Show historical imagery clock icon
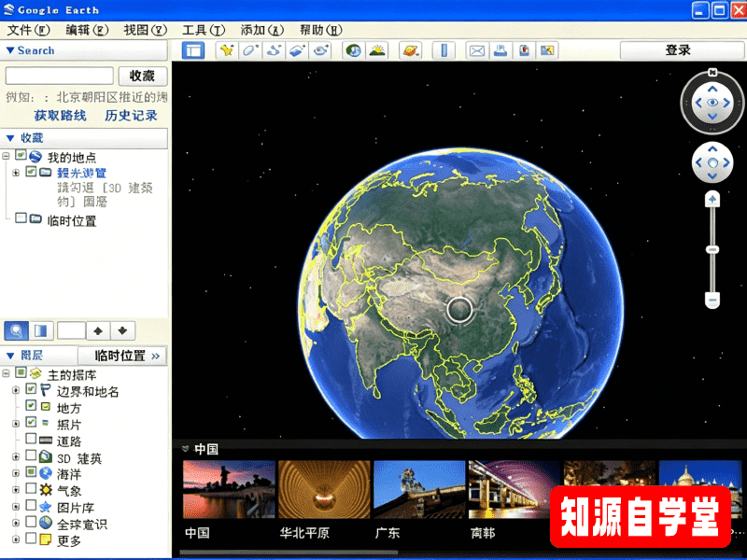The height and width of the screenshot is (560, 747). [354, 50]
